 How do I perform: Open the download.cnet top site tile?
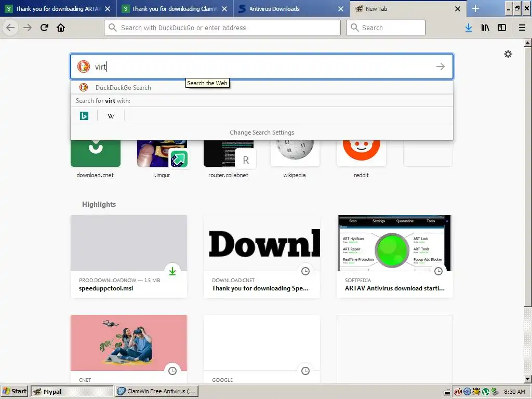coord(96,158)
